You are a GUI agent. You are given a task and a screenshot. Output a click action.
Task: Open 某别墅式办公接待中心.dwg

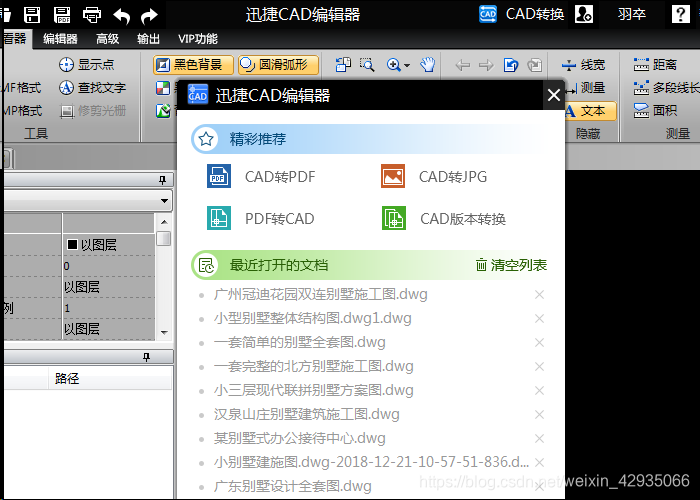coord(300,439)
